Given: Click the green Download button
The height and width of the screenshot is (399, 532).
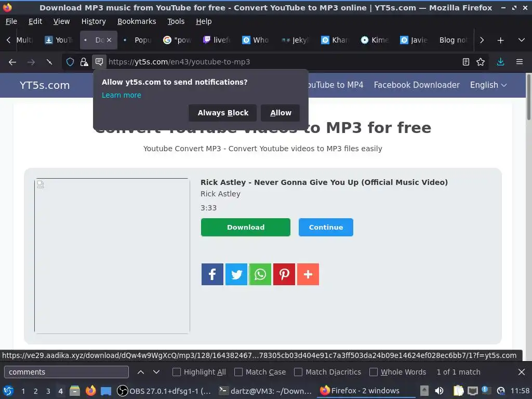Looking at the screenshot, I should pos(246,228).
